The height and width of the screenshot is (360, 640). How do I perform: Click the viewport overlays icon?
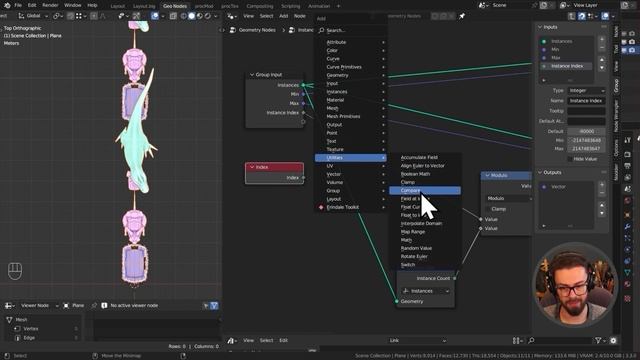tap(155, 16)
